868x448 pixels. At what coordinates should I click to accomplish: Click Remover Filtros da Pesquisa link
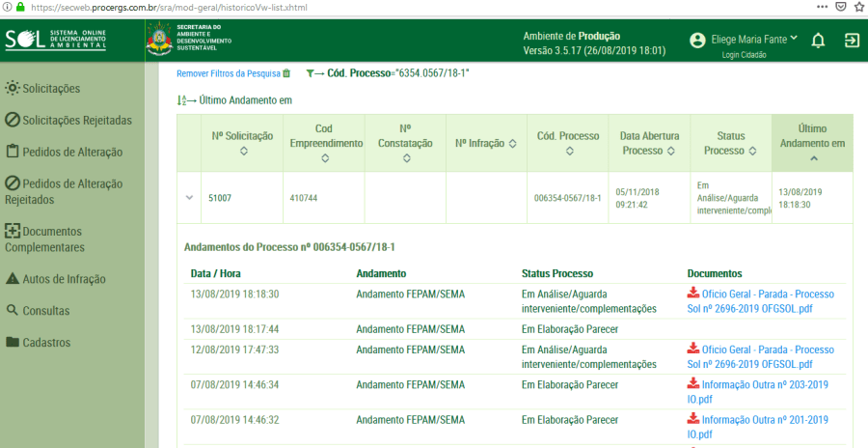(228, 73)
